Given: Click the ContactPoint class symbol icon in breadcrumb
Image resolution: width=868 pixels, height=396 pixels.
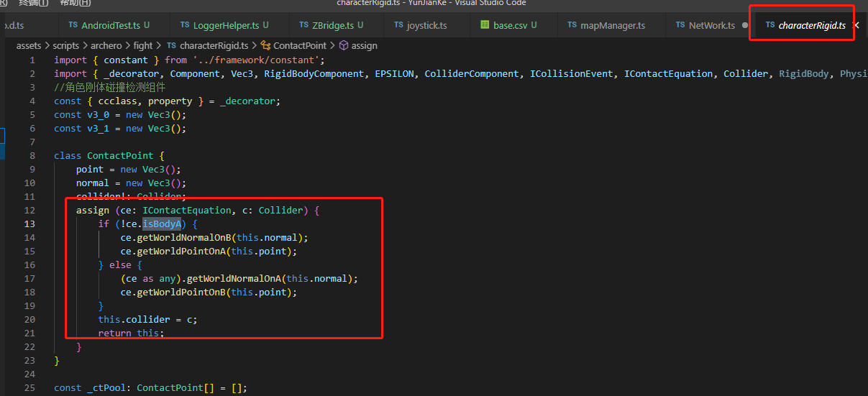Looking at the screenshot, I should 266,45.
